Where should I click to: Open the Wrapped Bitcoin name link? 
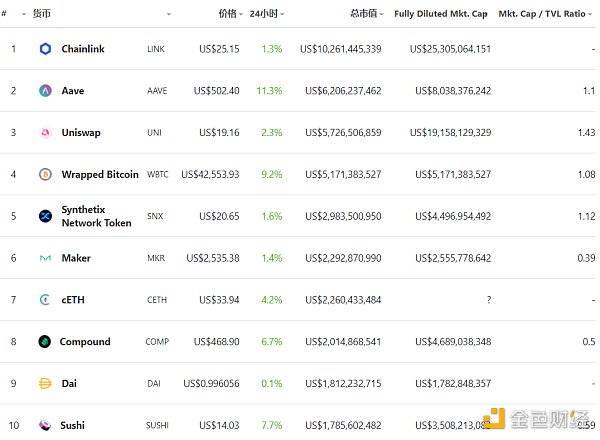pos(100,175)
